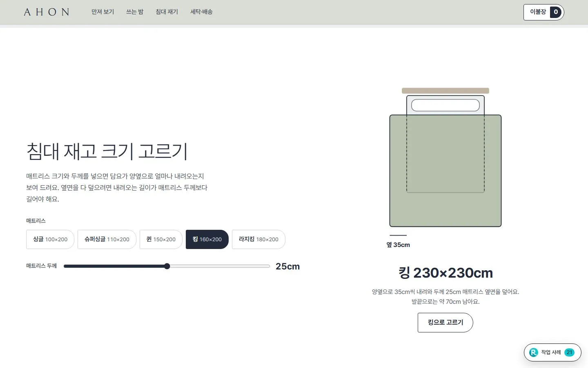This screenshot has width=588, height=368.
Task: Click the 옆 35cm drop label
Action: pos(398,245)
